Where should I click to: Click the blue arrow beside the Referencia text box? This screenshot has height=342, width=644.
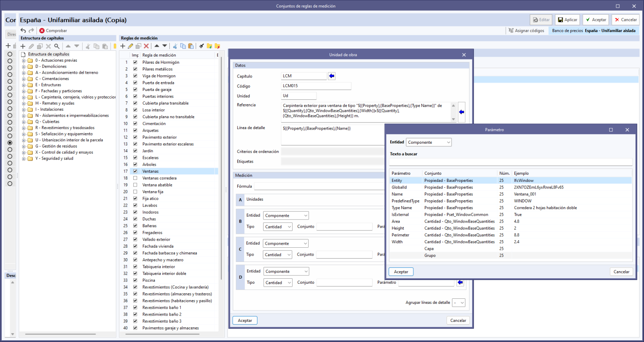click(x=461, y=112)
